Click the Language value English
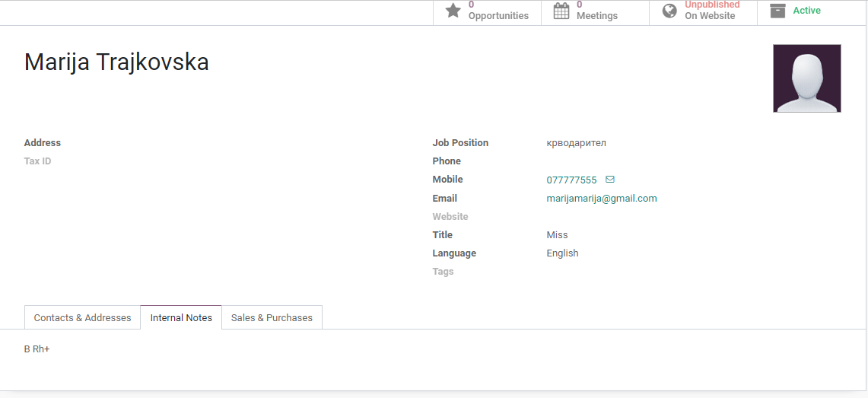 tap(562, 253)
